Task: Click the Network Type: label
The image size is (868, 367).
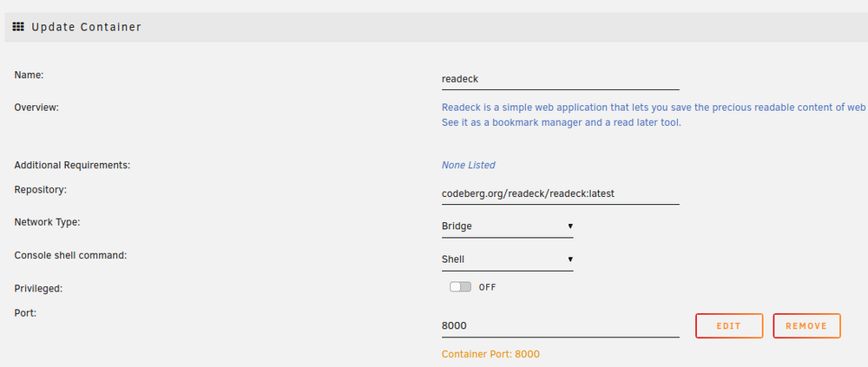Action: pyautogui.click(x=47, y=222)
